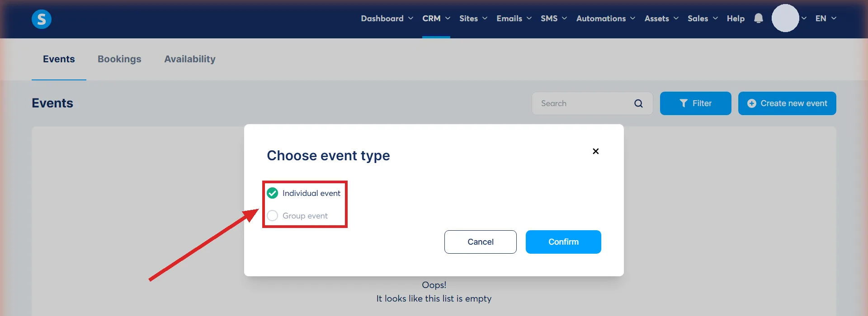This screenshot has height=316, width=868.
Task: Switch to the Availability tab
Action: [190, 59]
